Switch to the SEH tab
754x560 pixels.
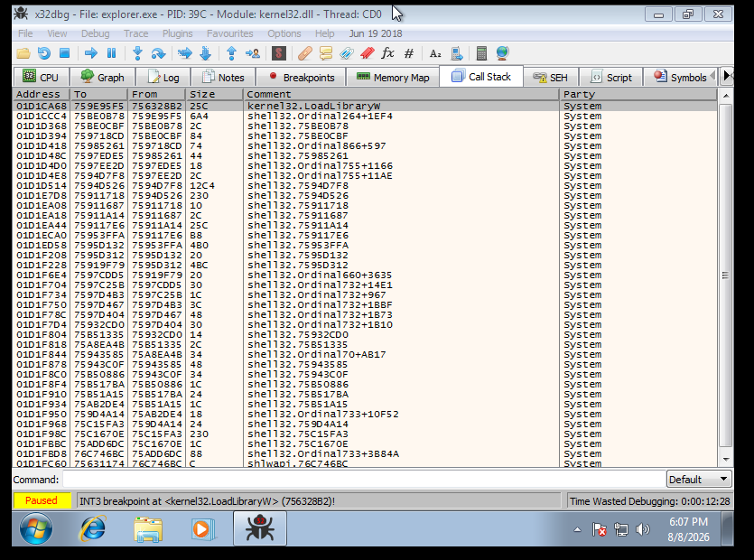(x=550, y=78)
